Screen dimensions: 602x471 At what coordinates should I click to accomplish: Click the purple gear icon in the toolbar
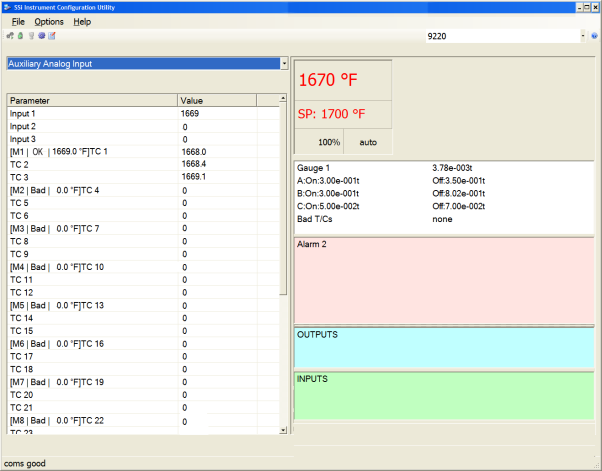point(41,36)
